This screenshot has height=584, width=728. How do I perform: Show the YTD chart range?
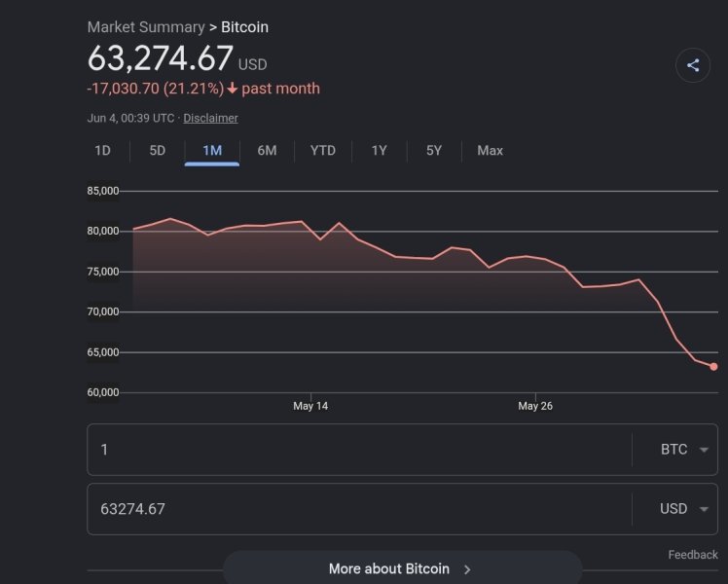(x=323, y=151)
